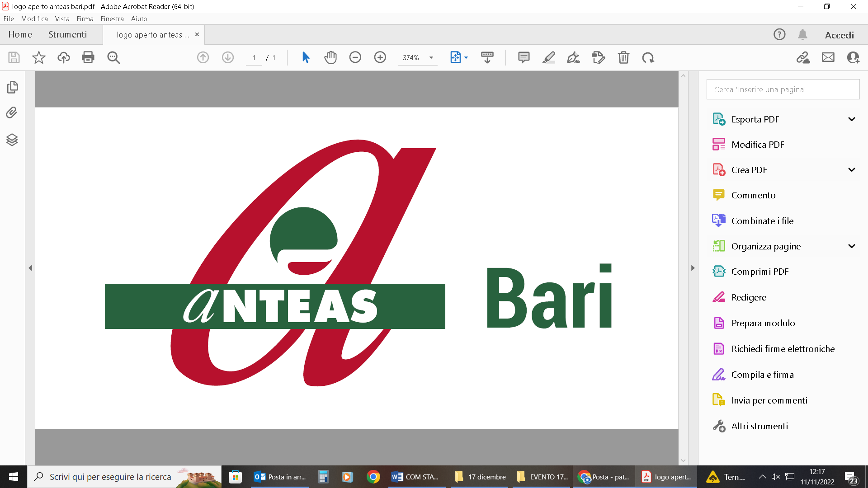Open Richiedi firme elettroniche tool
868x488 pixels.
(x=783, y=349)
